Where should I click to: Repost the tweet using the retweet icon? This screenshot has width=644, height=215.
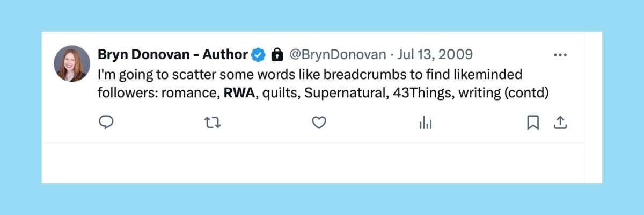(213, 123)
